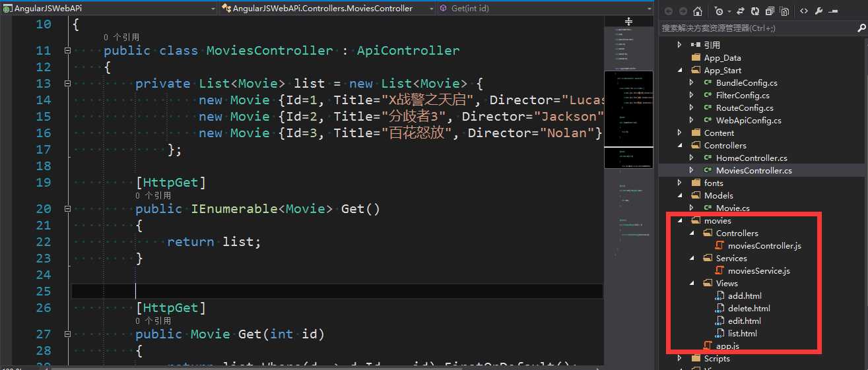Click the add.html file icon
Viewport: 868px width, 370px height.
pos(720,295)
